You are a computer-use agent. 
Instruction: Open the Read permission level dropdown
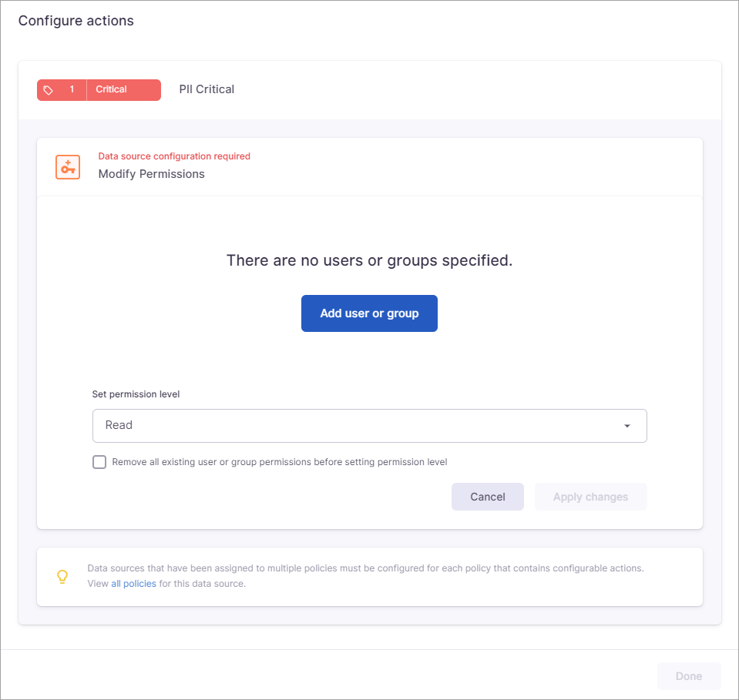point(369,426)
